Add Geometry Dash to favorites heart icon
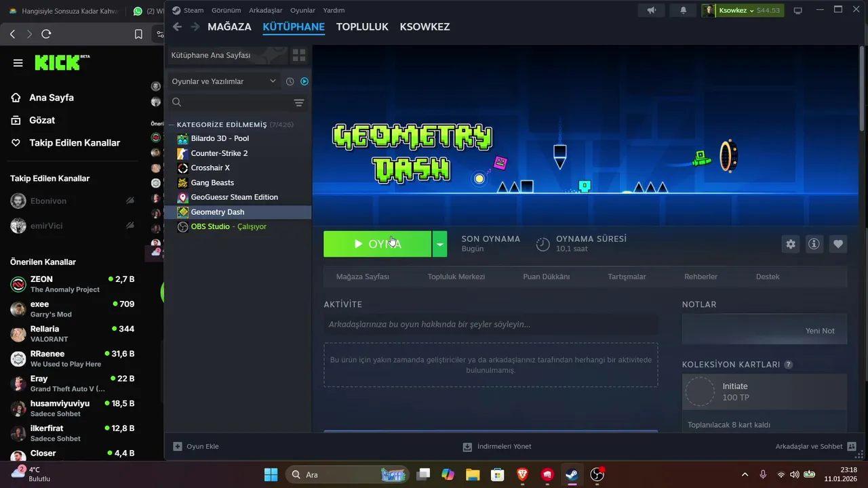This screenshot has height=488, width=868. tap(838, 244)
